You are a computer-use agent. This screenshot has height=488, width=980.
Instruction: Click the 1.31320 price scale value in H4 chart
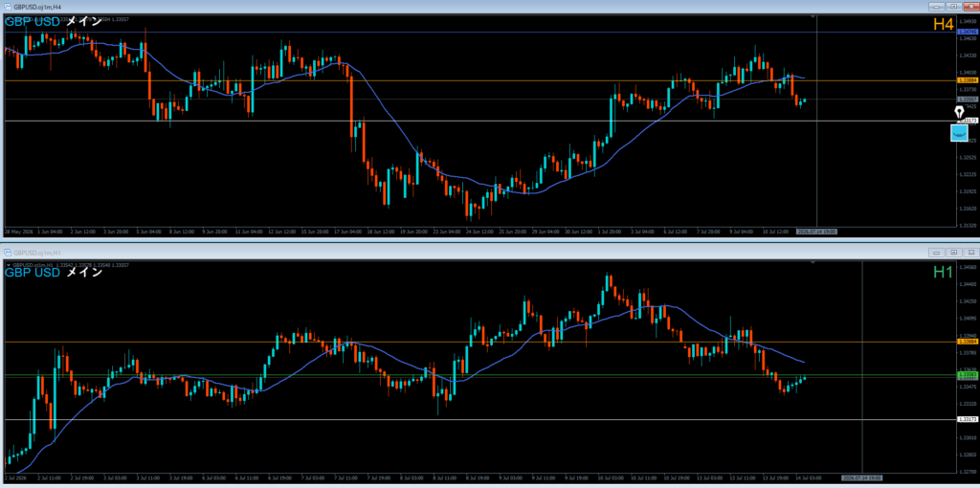967,225
